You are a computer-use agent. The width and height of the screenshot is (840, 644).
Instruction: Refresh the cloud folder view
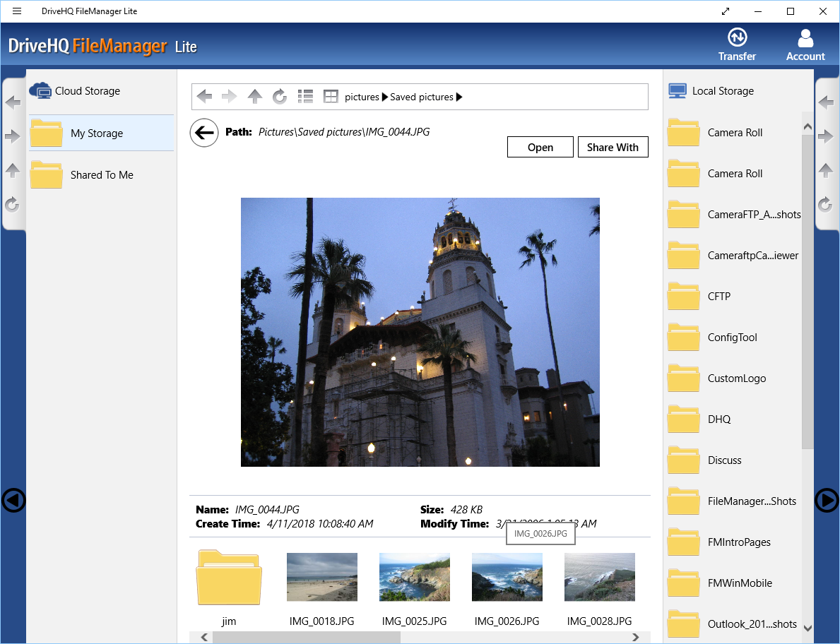point(280,96)
